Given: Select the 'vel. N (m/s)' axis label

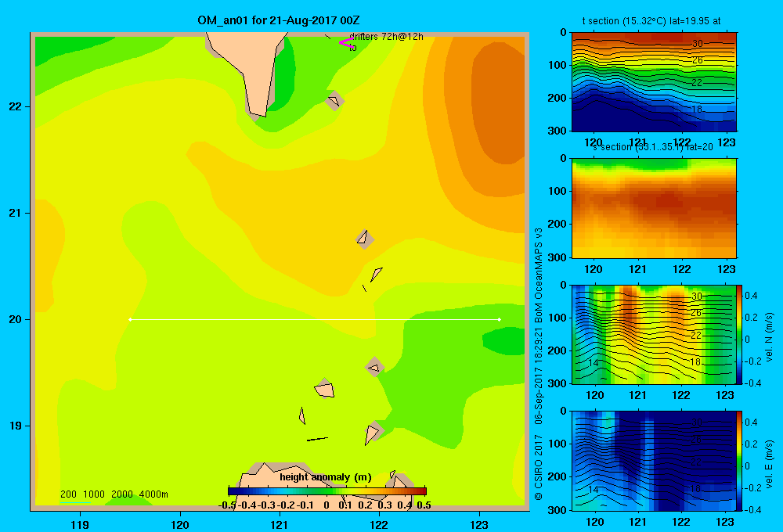Looking at the screenshot, I should 770,337.
